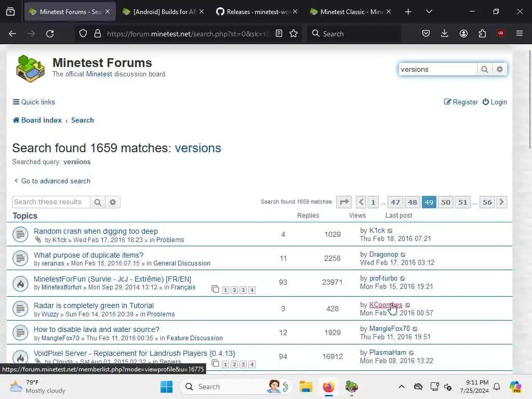Viewport: 532px width, 399px height.
Task: Submit forum search with magnifier button
Action: click(x=485, y=69)
